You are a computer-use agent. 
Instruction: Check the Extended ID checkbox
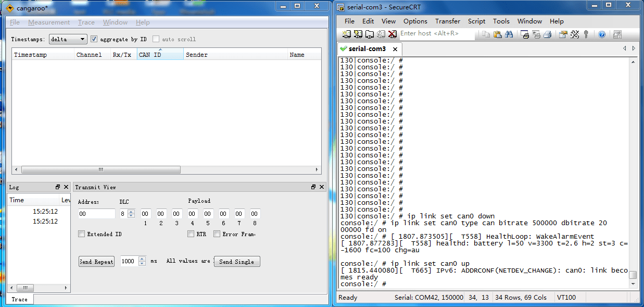[x=81, y=234]
